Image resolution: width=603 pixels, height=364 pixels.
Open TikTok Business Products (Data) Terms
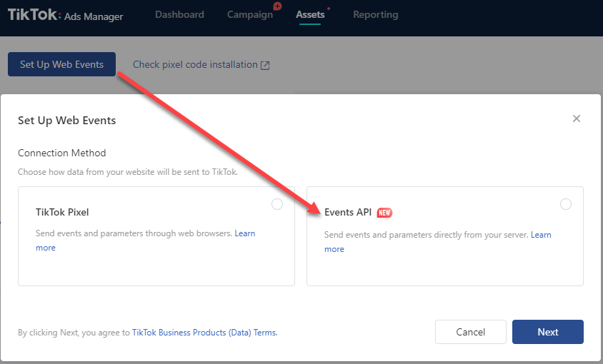[x=204, y=333]
